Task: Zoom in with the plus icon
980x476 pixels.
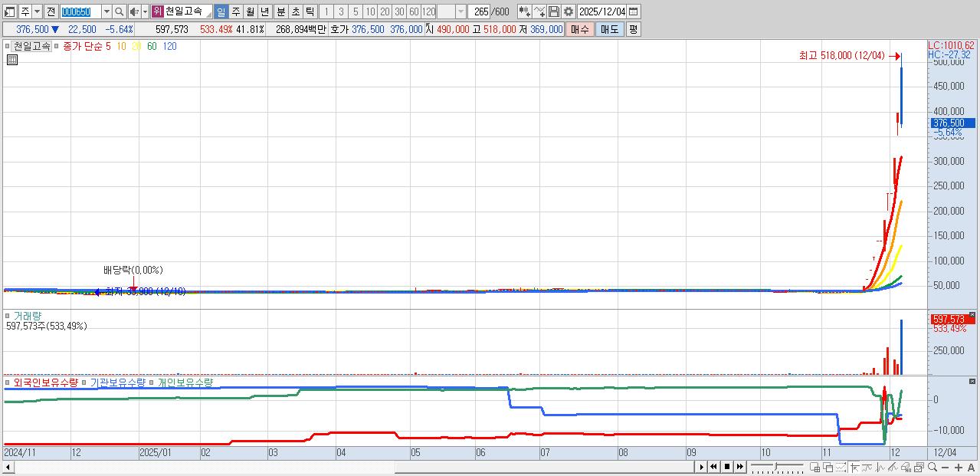Action: pos(959,467)
